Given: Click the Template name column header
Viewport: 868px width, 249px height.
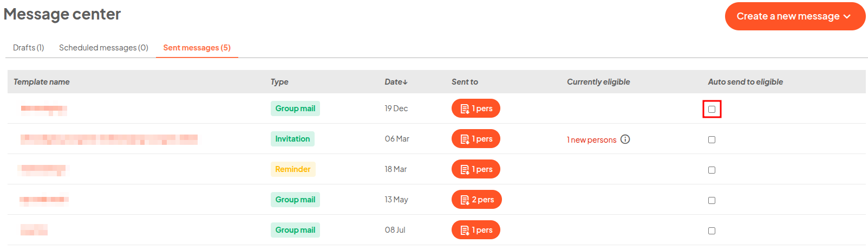Looking at the screenshot, I should (x=42, y=82).
